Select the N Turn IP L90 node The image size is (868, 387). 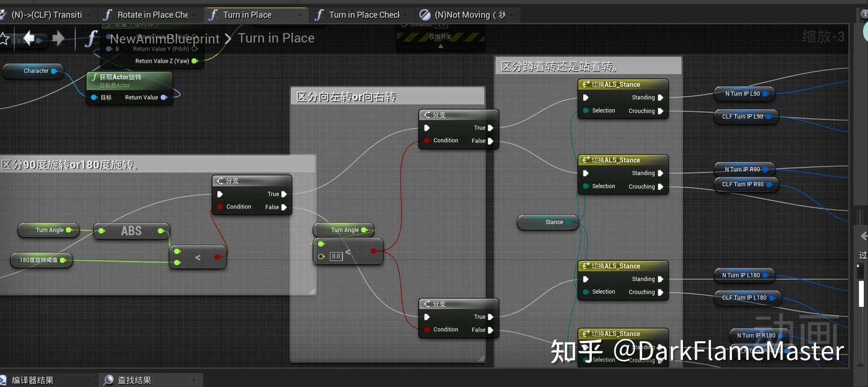coord(745,93)
